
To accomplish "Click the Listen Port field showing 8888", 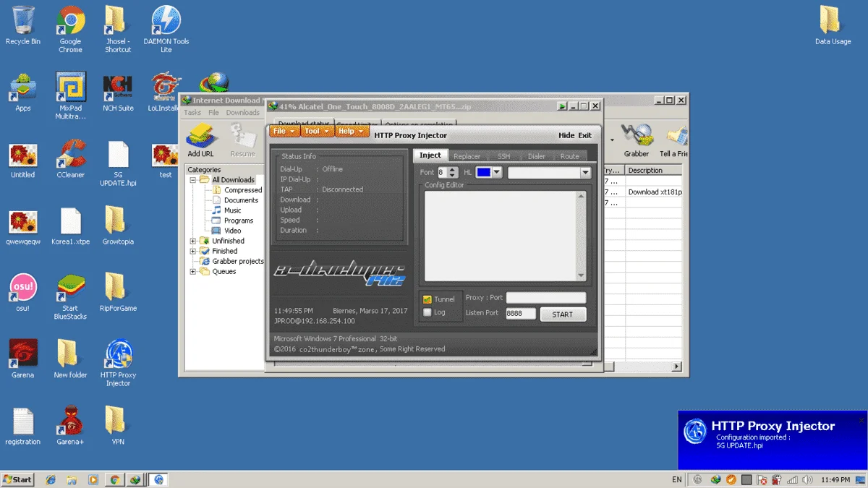I will [x=521, y=314].
